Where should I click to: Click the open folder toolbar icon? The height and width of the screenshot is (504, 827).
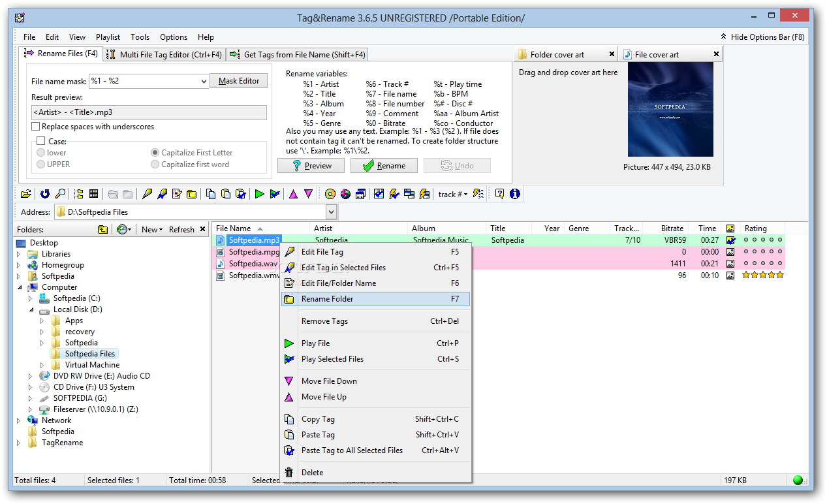[26, 194]
